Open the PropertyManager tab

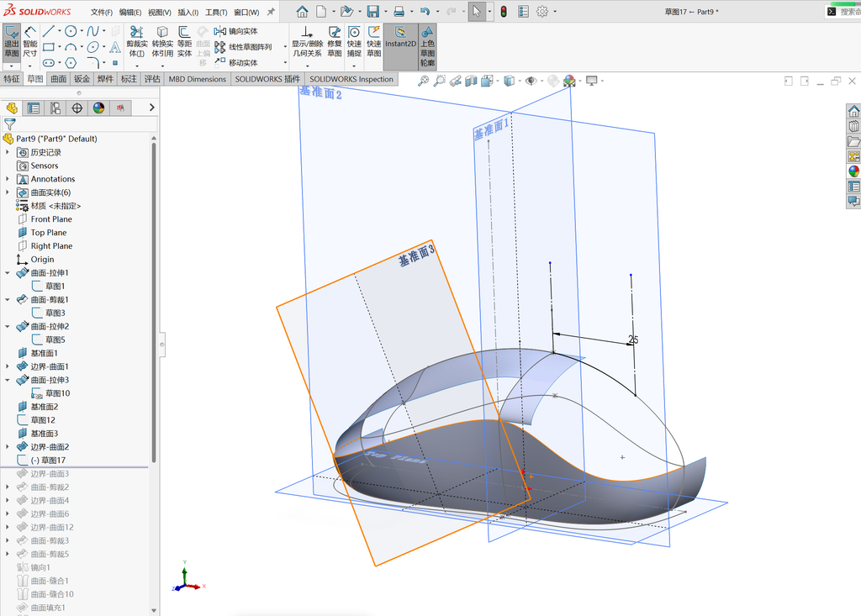coord(34,108)
